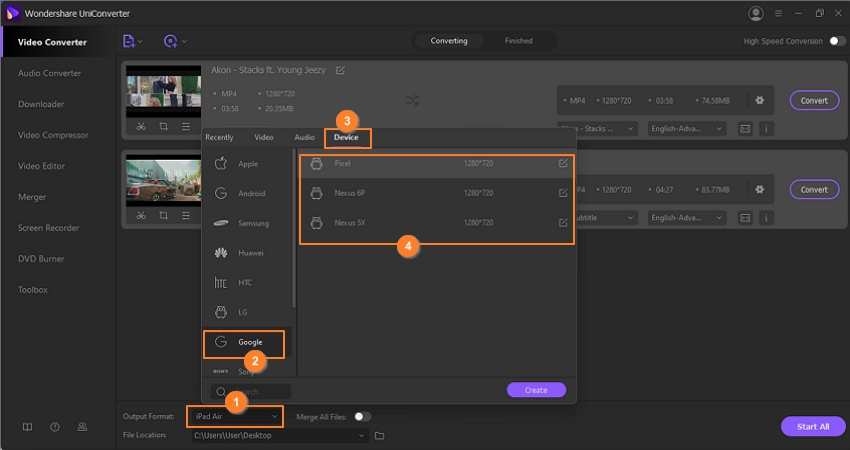Open subtitle icon in Akon video row
This screenshot has height=450, width=850.
click(x=745, y=128)
